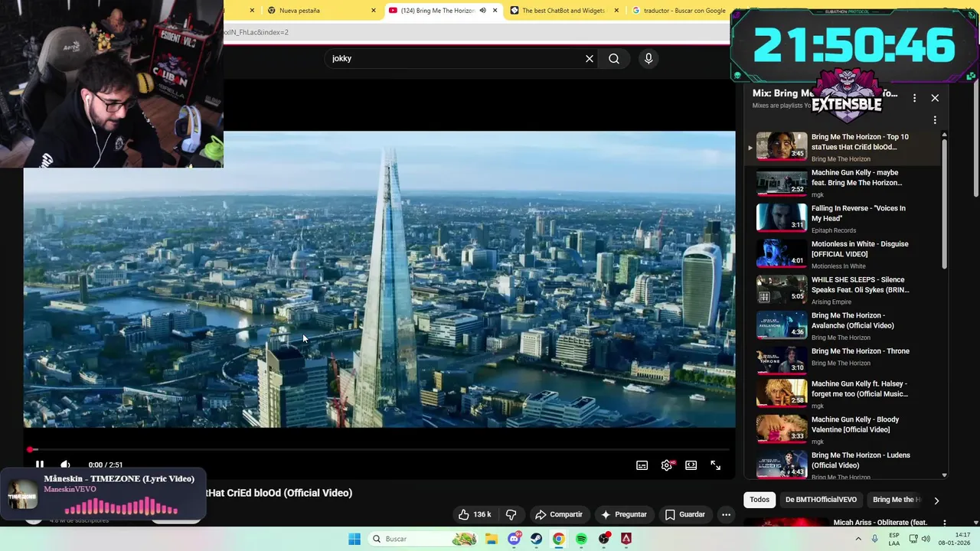Expand the system tray hidden icons chevron
Image resolution: width=980 pixels, height=551 pixels.
click(x=858, y=539)
